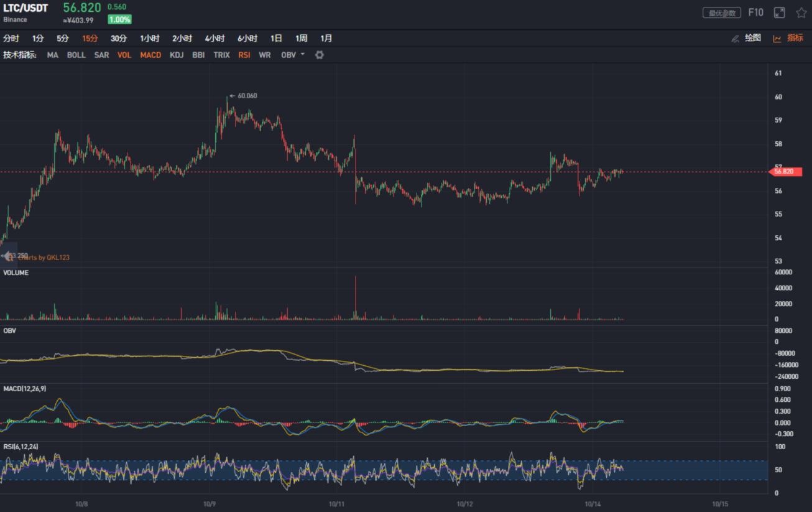Click the 10/11 date label
This screenshot has height=512, width=812.
[337, 504]
